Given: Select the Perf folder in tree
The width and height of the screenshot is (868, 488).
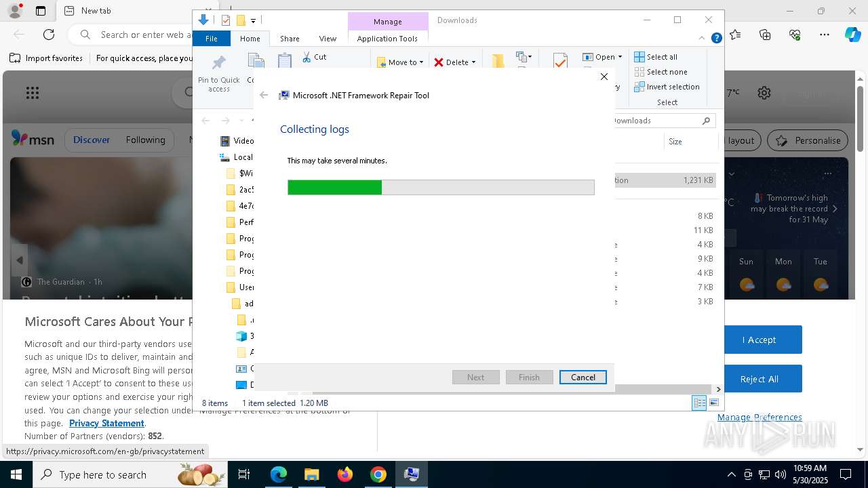Looking at the screenshot, I should click(239, 222).
